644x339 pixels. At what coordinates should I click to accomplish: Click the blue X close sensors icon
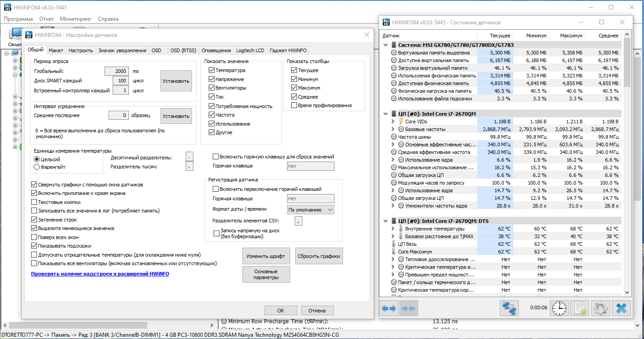[x=621, y=308]
